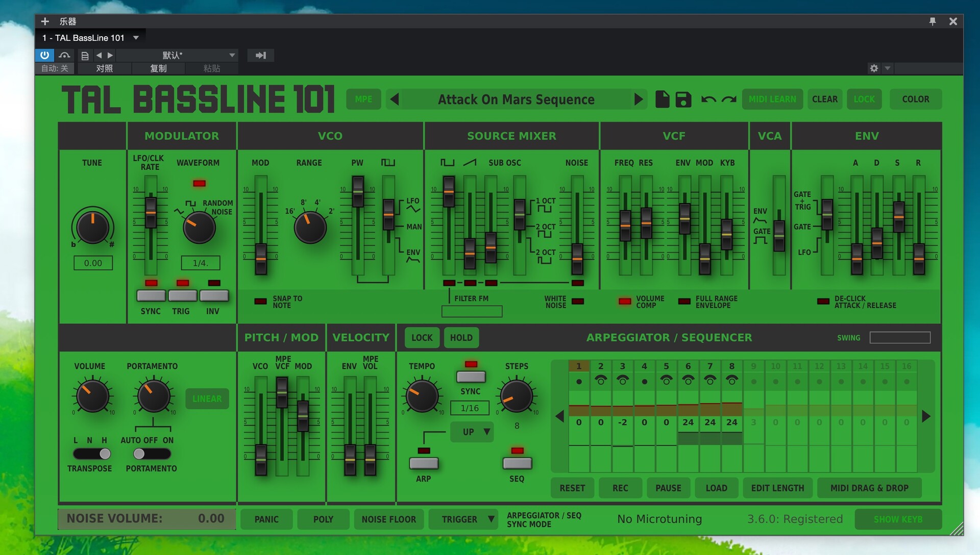The width and height of the screenshot is (980, 555).
Task: Toggle the plugin power bypass button
Action: [x=44, y=55]
